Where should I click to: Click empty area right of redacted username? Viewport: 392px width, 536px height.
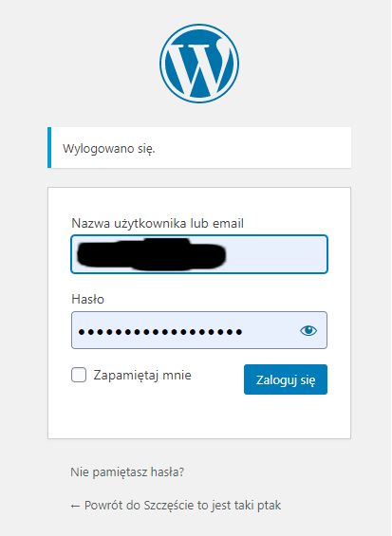(x=275, y=254)
